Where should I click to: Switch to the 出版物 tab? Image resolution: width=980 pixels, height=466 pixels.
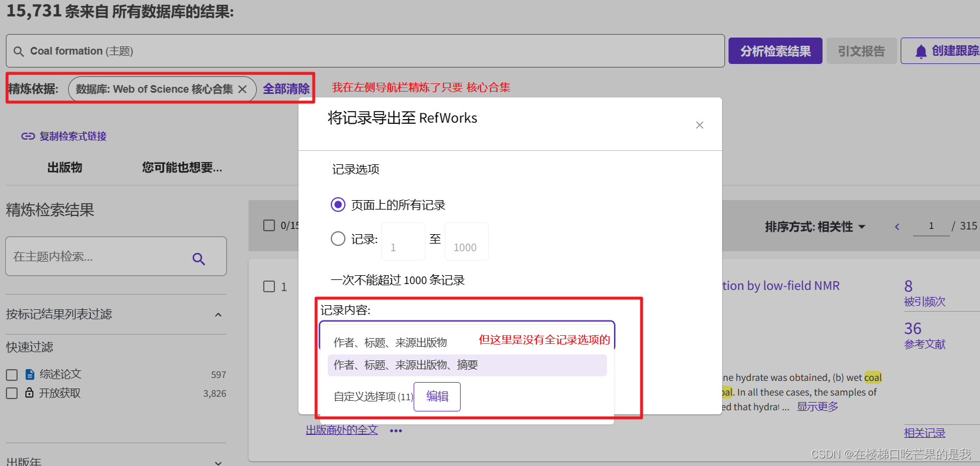[x=65, y=167]
